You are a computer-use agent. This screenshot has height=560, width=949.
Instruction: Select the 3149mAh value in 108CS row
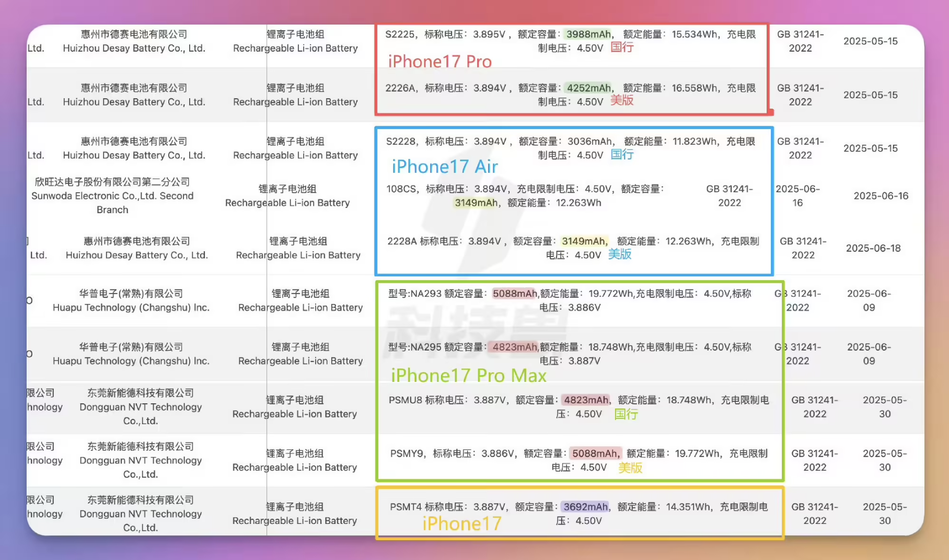tap(476, 203)
